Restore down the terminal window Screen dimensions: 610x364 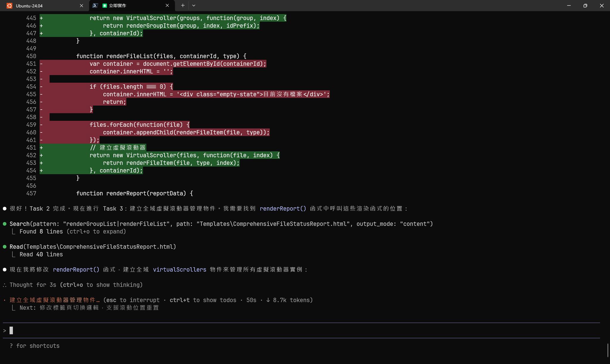pos(585,6)
